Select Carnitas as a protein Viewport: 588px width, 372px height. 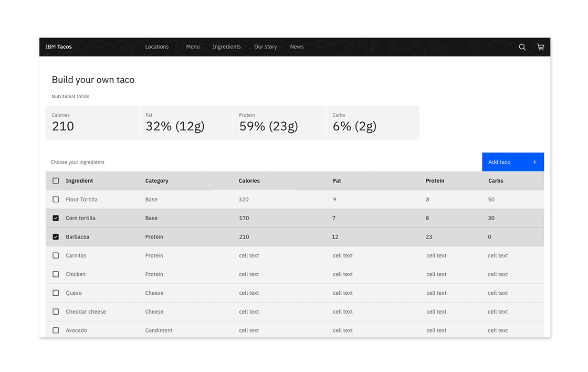tap(56, 255)
